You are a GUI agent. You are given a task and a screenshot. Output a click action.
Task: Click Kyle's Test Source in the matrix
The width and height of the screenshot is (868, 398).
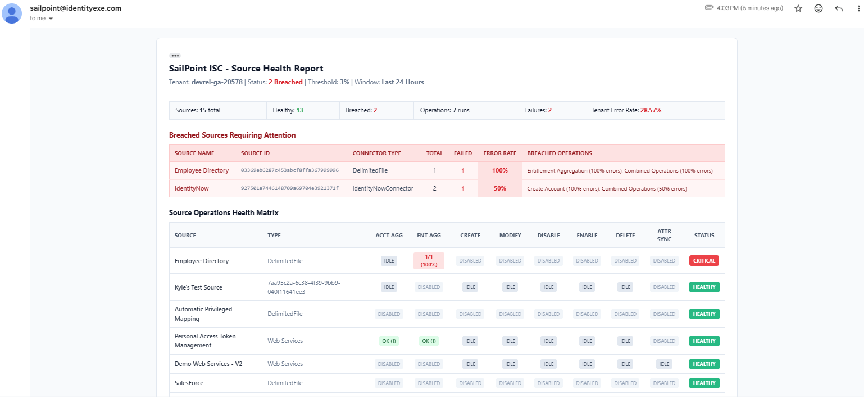pyautogui.click(x=198, y=287)
